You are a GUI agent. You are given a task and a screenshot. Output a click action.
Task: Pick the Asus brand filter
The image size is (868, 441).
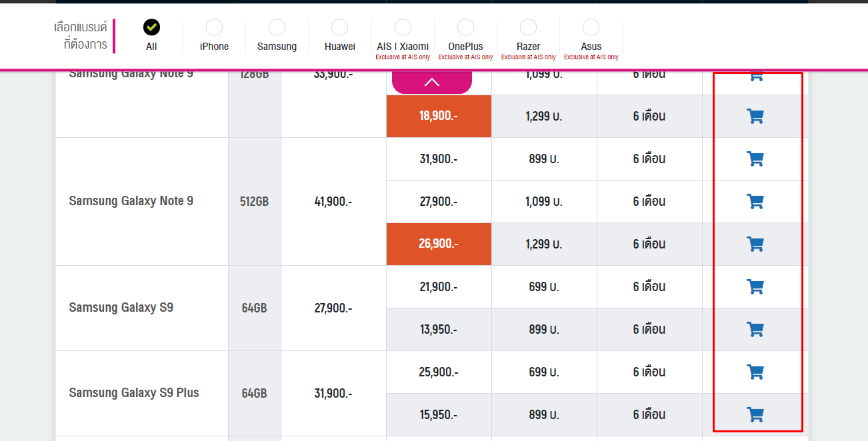pyautogui.click(x=591, y=27)
